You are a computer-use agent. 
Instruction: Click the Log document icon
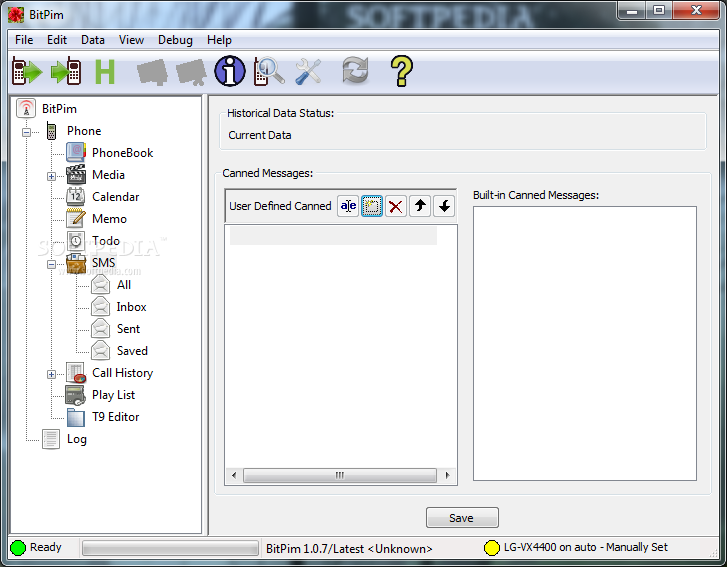(x=51, y=439)
